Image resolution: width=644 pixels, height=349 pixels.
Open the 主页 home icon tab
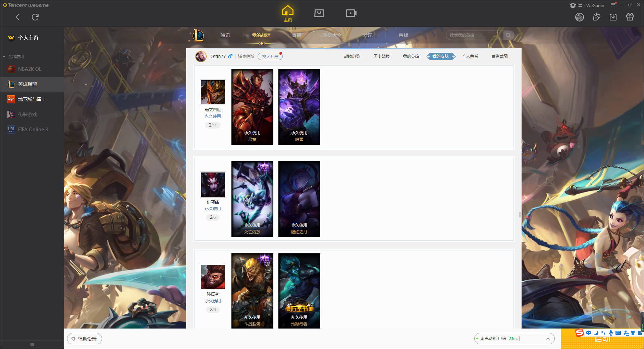288,13
